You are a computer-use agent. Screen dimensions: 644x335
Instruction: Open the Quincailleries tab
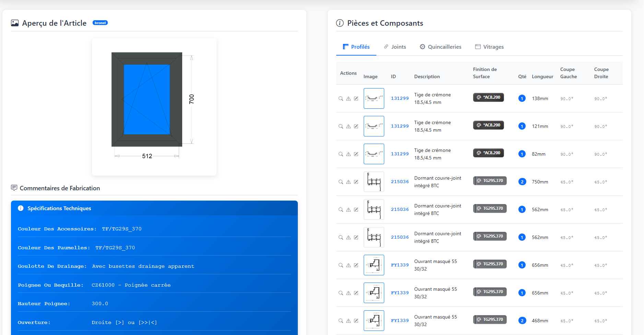(x=441, y=47)
